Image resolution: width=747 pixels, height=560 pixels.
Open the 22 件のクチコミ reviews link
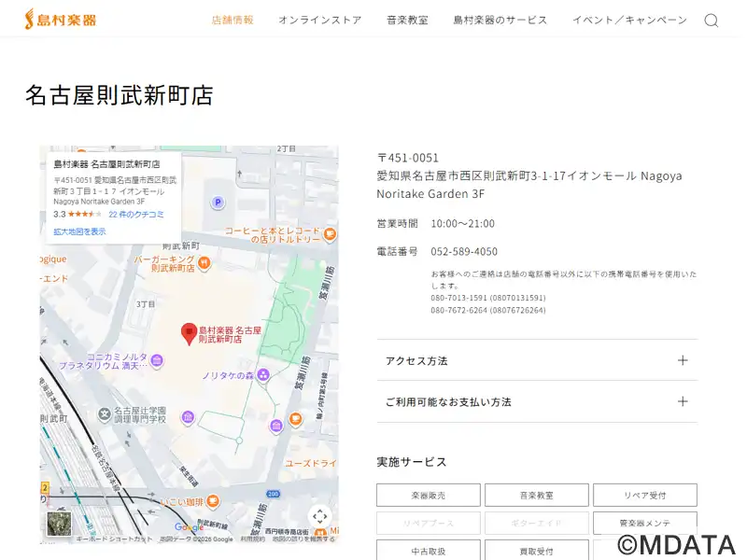coord(136,215)
